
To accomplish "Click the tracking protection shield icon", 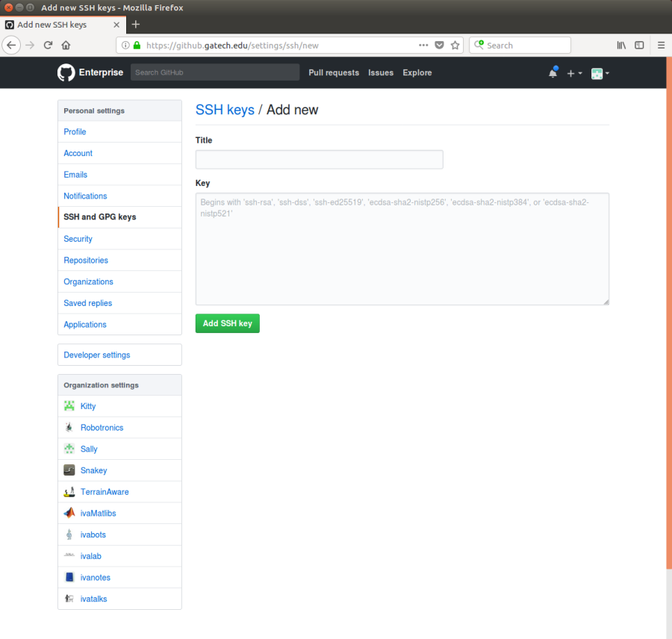I will pos(441,45).
